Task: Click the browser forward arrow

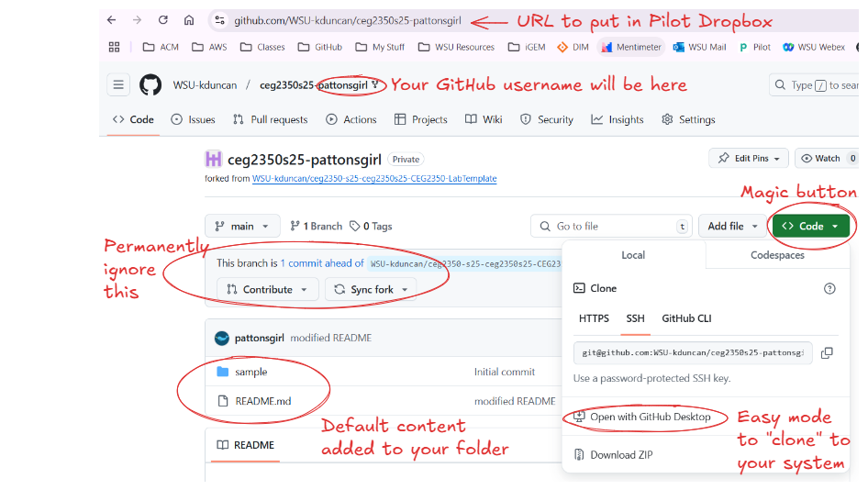Action: [x=137, y=20]
